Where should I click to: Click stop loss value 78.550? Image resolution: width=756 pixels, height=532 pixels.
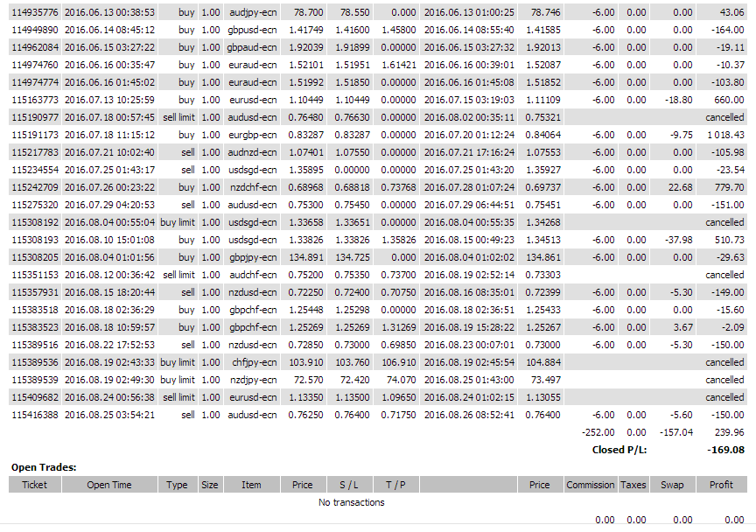point(355,12)
